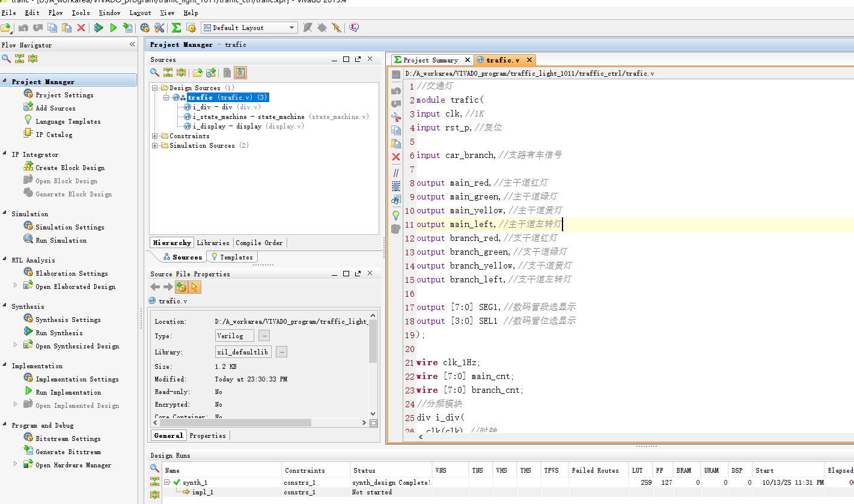Click the Library field xil_defaultlib

click(243, 352)
